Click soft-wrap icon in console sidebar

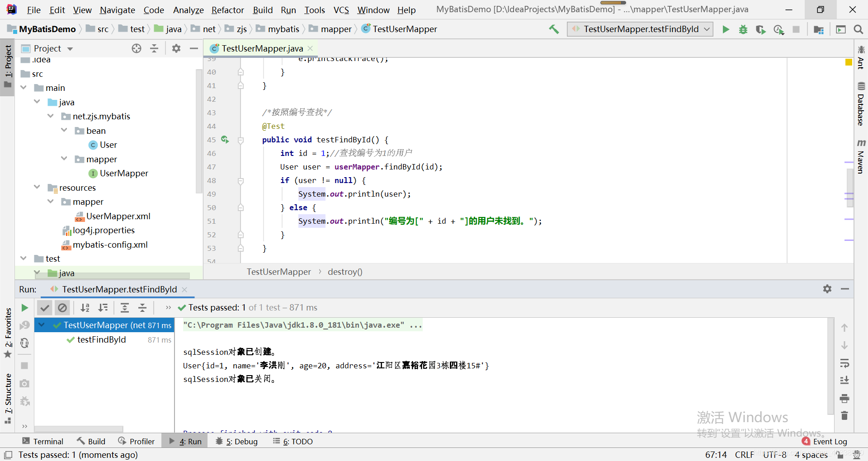click(x=844, y=363)
